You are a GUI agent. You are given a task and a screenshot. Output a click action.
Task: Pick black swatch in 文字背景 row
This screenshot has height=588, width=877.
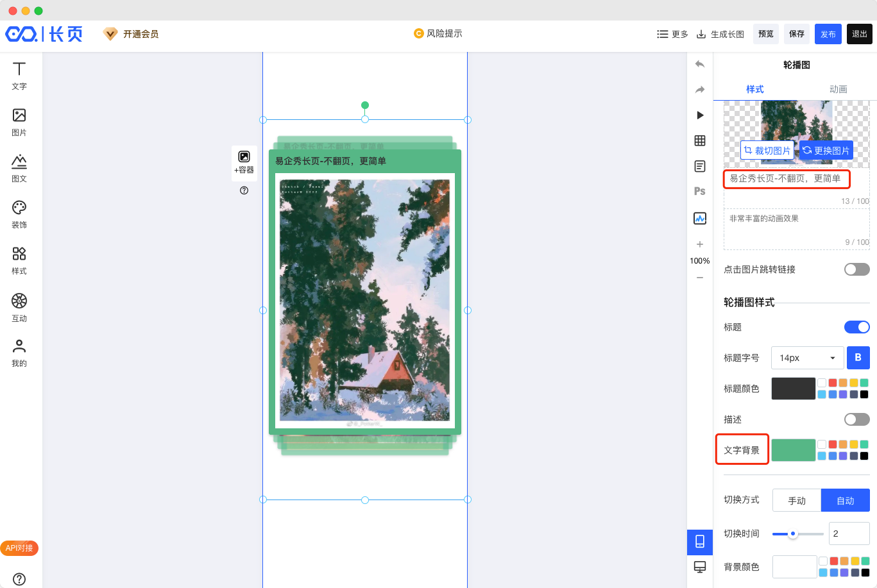click(864, 456)
